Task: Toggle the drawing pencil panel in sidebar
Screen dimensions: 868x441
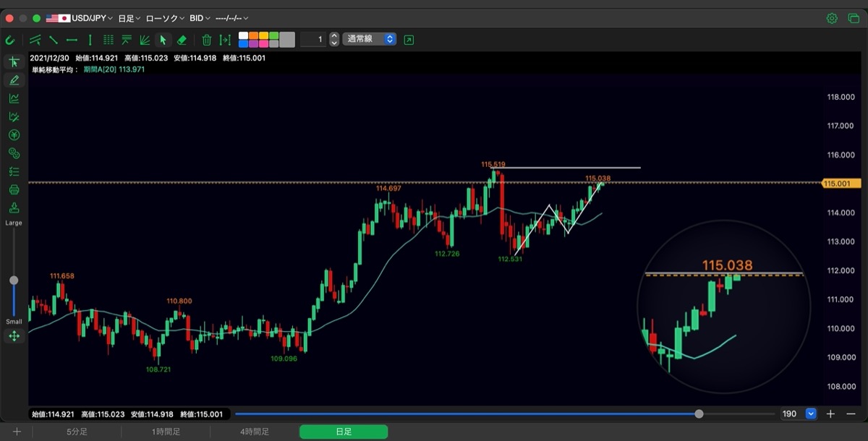Action: pos(14,80)
